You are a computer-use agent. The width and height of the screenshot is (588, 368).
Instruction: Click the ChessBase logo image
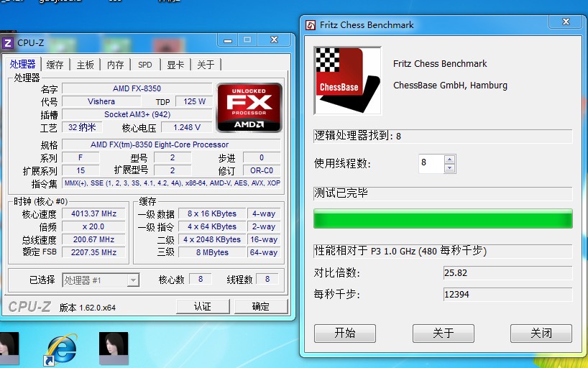point(347,80)
